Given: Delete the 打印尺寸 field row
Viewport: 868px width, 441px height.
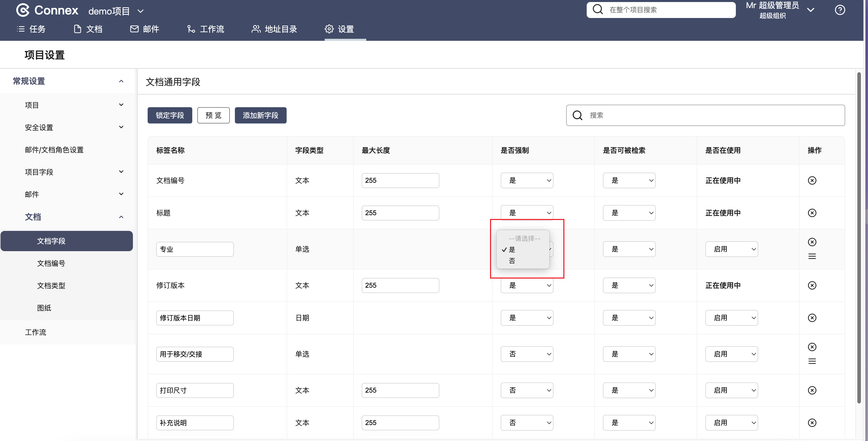Looking at the screenshot, I should (812, 390).
